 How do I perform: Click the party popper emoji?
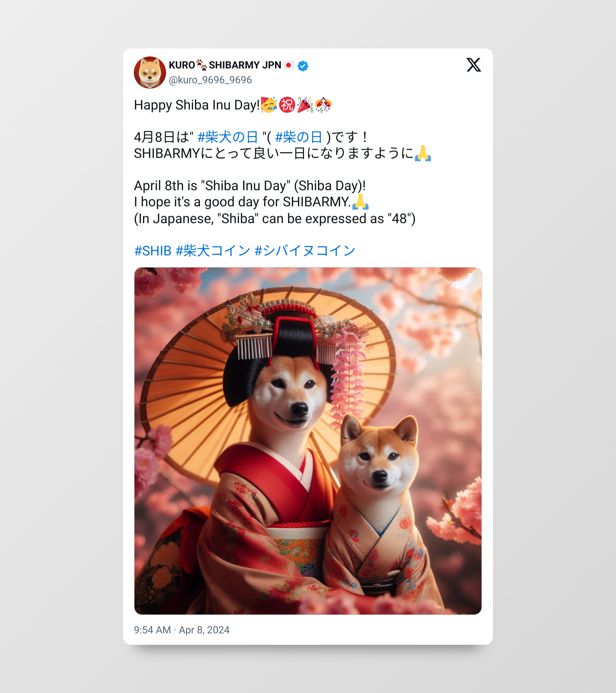[305, 105]
